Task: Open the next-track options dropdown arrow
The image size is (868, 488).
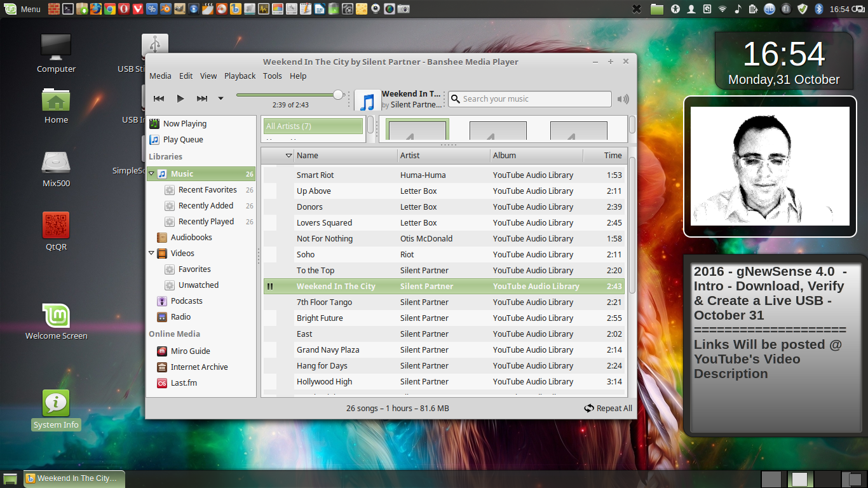Action: 221,98
